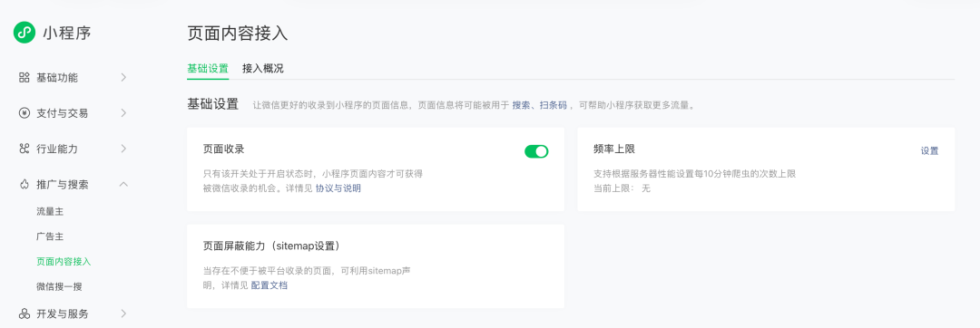
Task: Click the 行业能力 icon in sidebar
Action: pos(24,149)
